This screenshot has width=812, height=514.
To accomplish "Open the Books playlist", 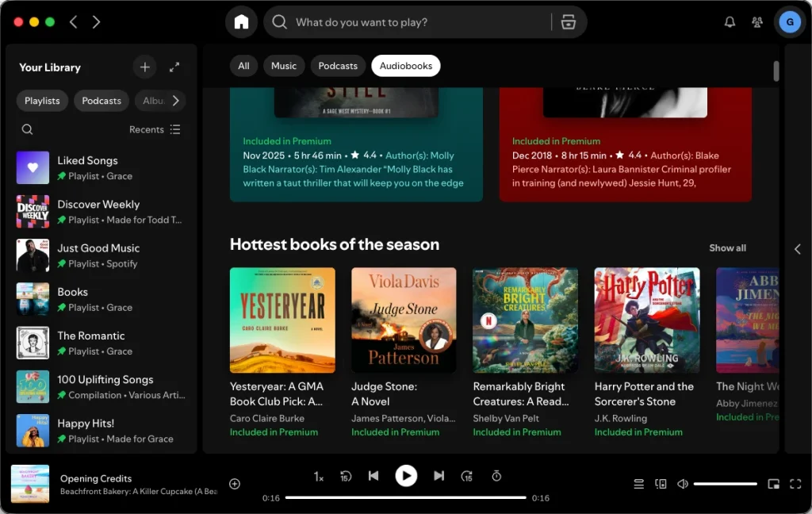I will click(x=101, y=300).
